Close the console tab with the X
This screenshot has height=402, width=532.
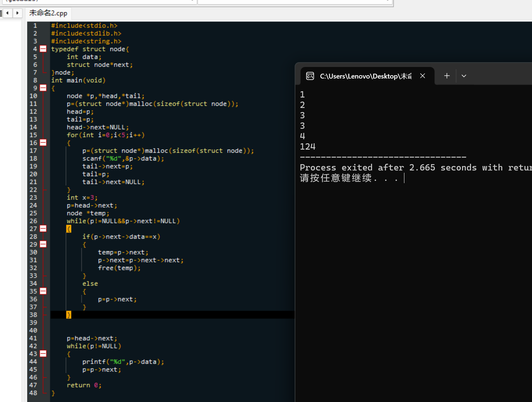point(423,76)
